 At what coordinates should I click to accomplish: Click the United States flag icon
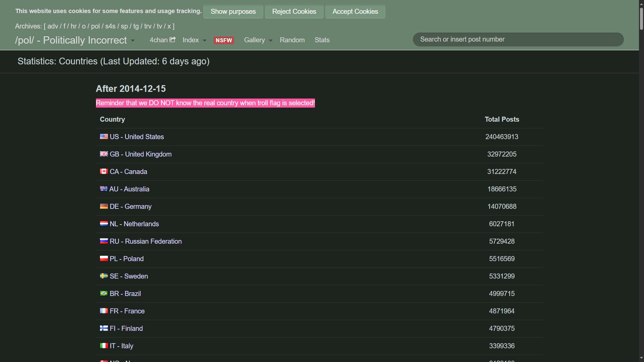click(104, 136)
